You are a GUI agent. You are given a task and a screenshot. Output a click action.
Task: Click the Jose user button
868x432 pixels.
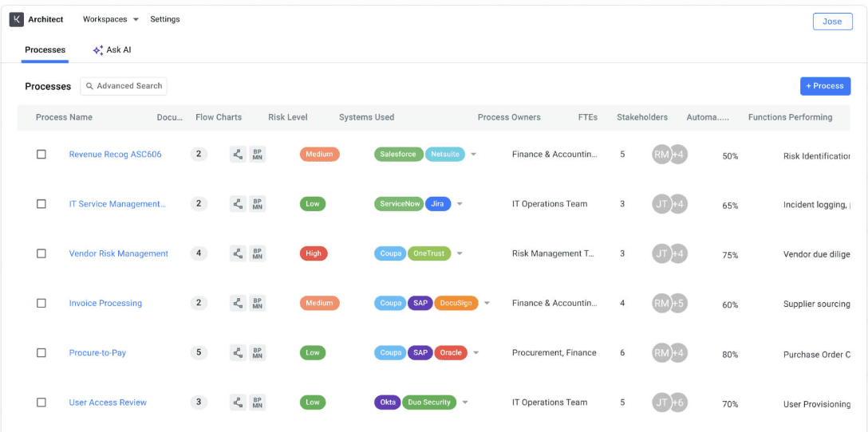[x=833, y=22]
